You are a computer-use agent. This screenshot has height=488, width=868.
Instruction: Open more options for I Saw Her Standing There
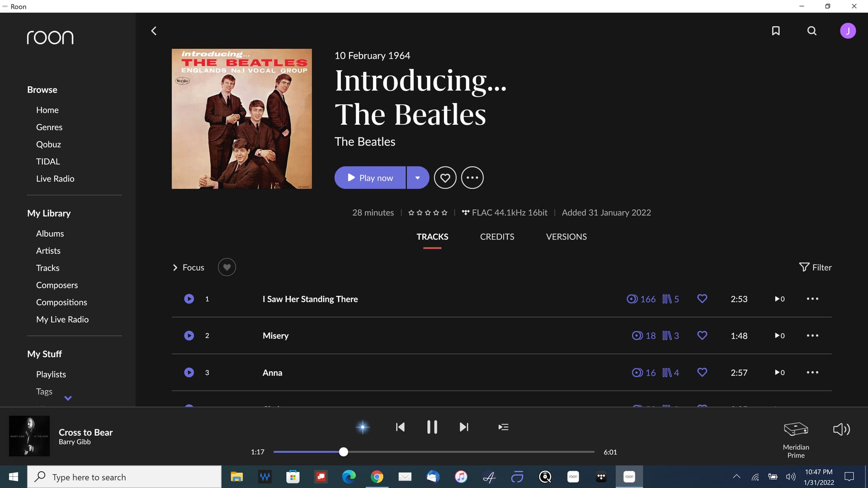click(x=812, y=299)
